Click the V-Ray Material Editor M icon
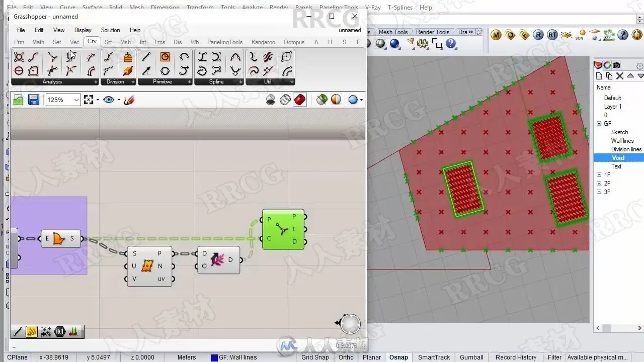 coord(496,35)
